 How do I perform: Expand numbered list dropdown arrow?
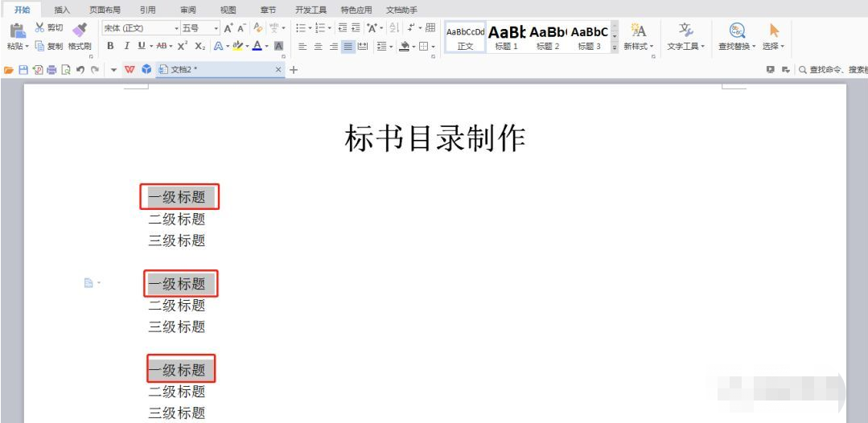(x=329, y=28)
